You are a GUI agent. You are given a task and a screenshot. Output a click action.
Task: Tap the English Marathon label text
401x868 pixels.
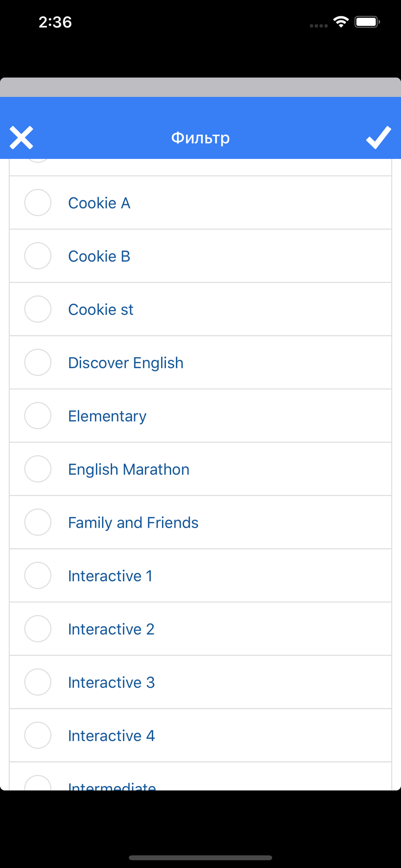128,470
